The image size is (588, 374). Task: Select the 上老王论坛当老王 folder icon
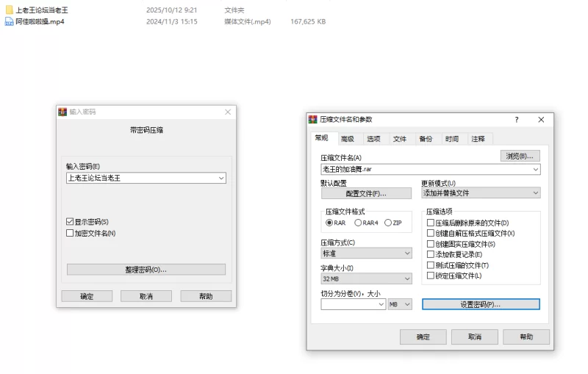tap(9, 10)
